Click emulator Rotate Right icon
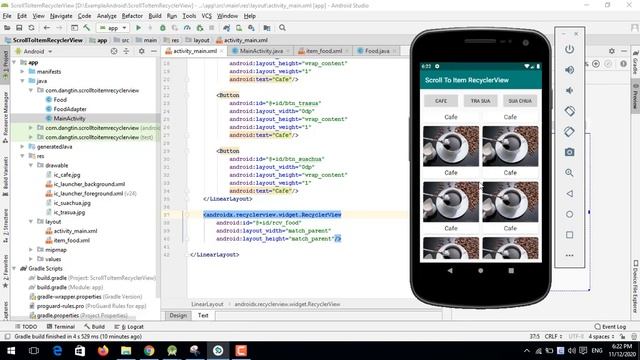Image resolution: width=640 pixels, height=360 pixels. pos(569,131)
